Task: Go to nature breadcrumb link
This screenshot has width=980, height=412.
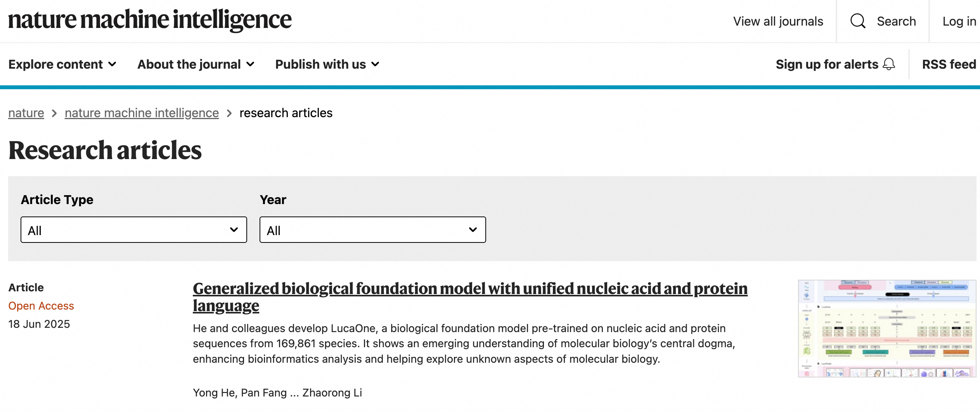Action: click(26, 113)
